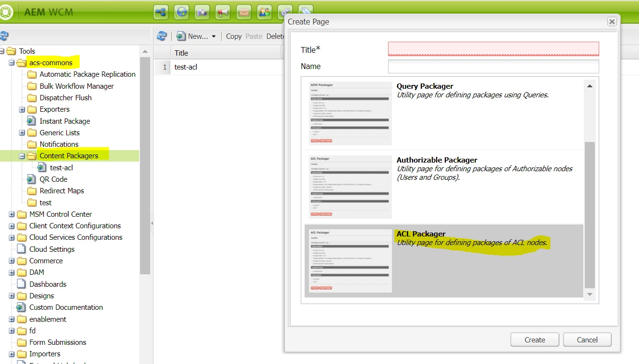Select Automatic Package Replication folder
Viewport: 639px width, 364px height.
(87, 74)
